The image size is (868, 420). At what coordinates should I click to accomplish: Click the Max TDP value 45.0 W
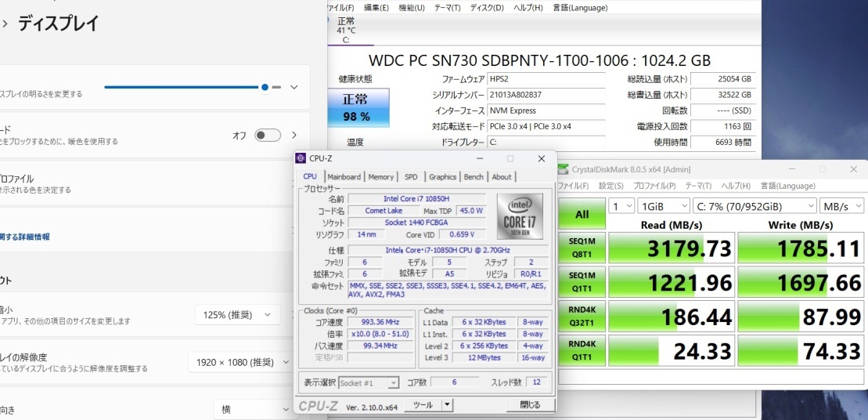point(470,211)
